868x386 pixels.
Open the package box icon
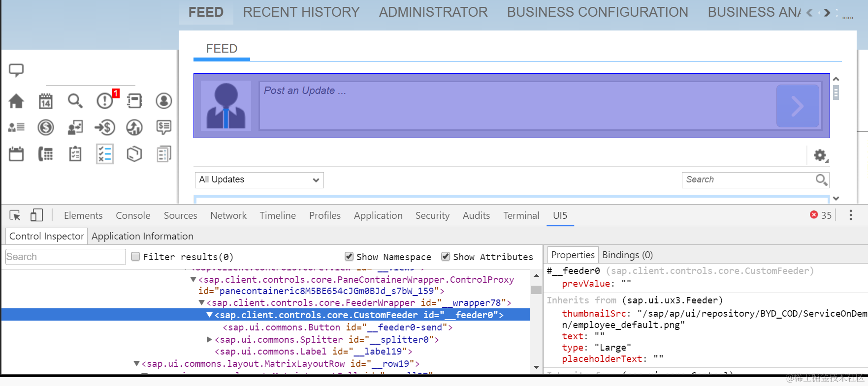coord(134,154)
